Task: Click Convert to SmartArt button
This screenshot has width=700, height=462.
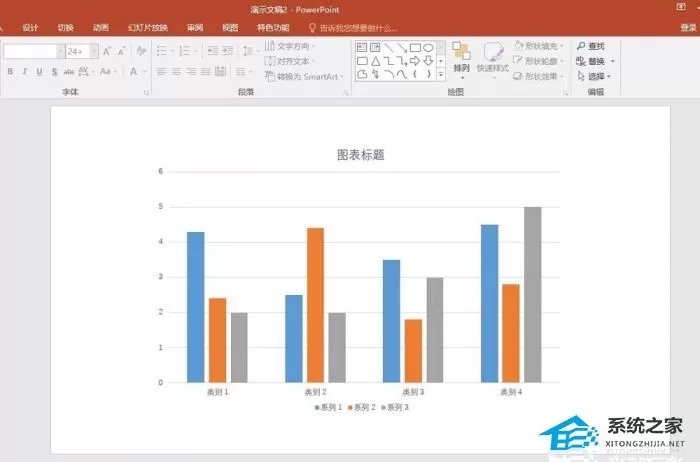Action: 304,76
